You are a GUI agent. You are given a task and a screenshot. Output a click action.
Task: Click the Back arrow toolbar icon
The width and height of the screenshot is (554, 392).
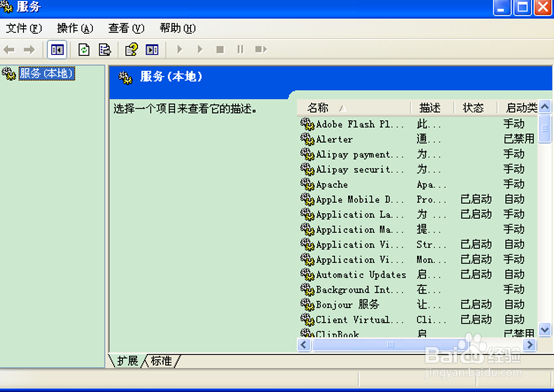pos(9,49)
